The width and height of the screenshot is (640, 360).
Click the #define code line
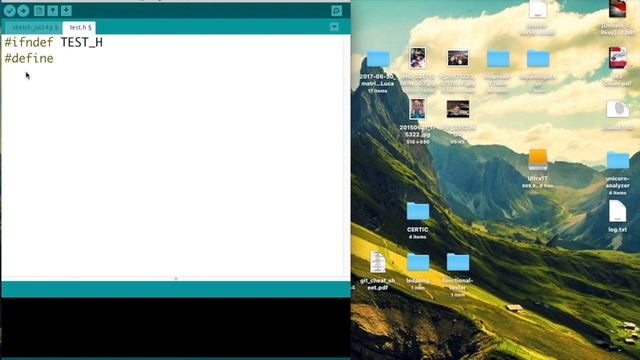click(x=29, y=58)
